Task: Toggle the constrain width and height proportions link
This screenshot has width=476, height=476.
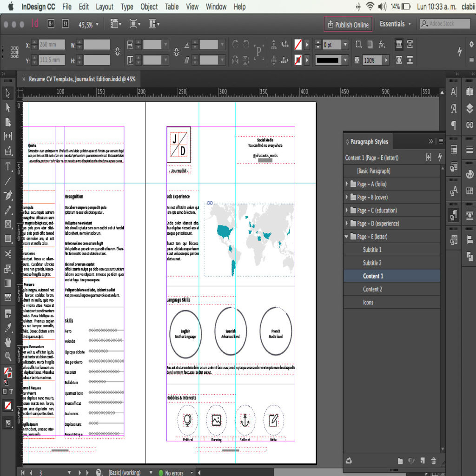Action: click(117, 52)
